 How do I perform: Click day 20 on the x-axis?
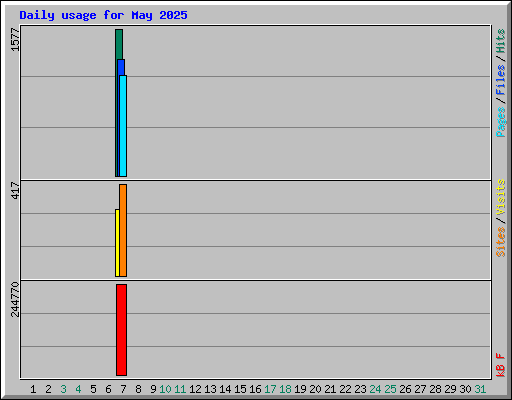click(x=315, y=389)
